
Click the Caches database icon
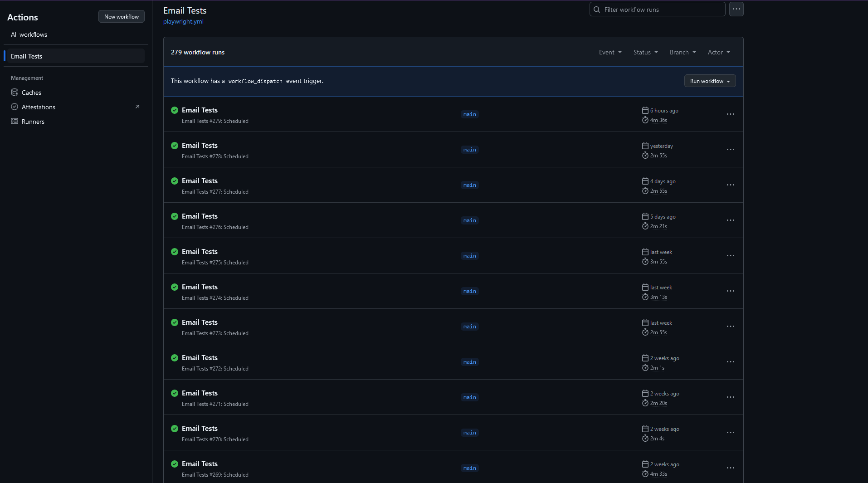(x=15, y=93)
